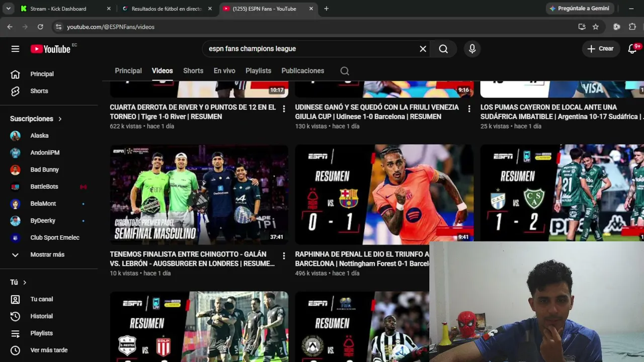Bookmark this page with the star
Viewport: 644px width, 362px height.
(596, 27)
